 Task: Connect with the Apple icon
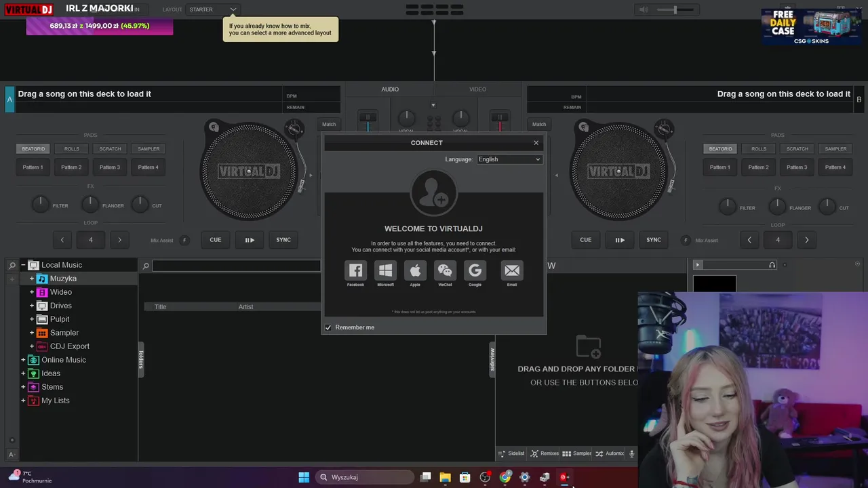415,270
